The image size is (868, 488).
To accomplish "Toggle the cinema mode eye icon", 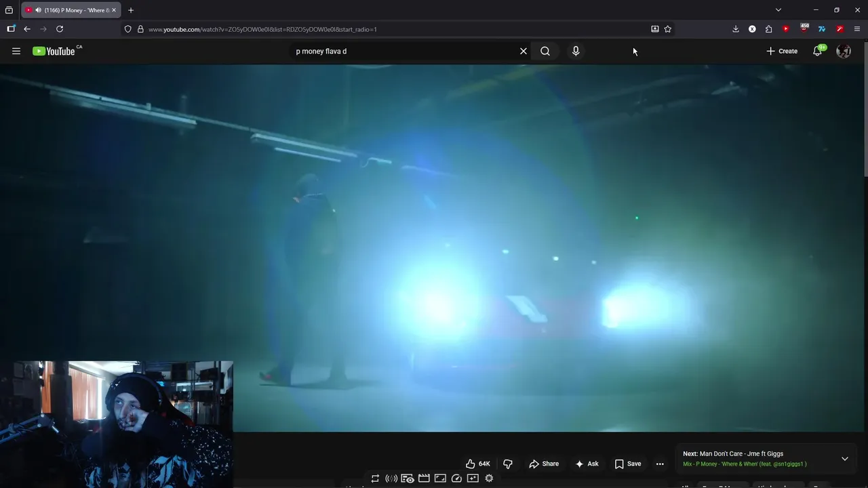I will tap(408, 479).
